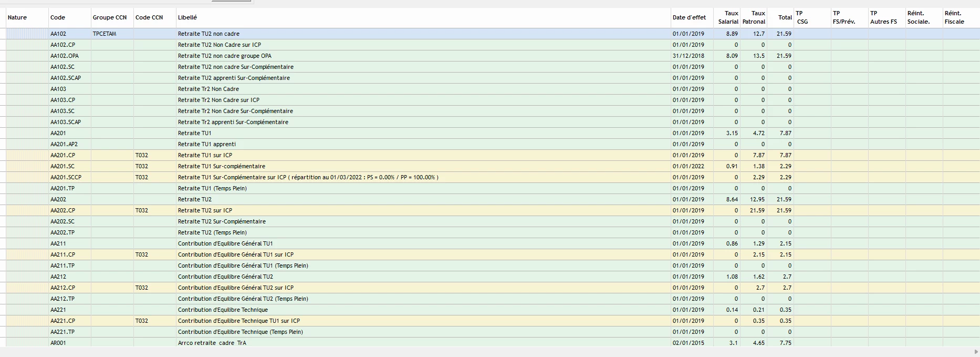Select row code AA102.SCAP
Image resolution: width=980 pixels, height=357 pixels.
[66, 78]
